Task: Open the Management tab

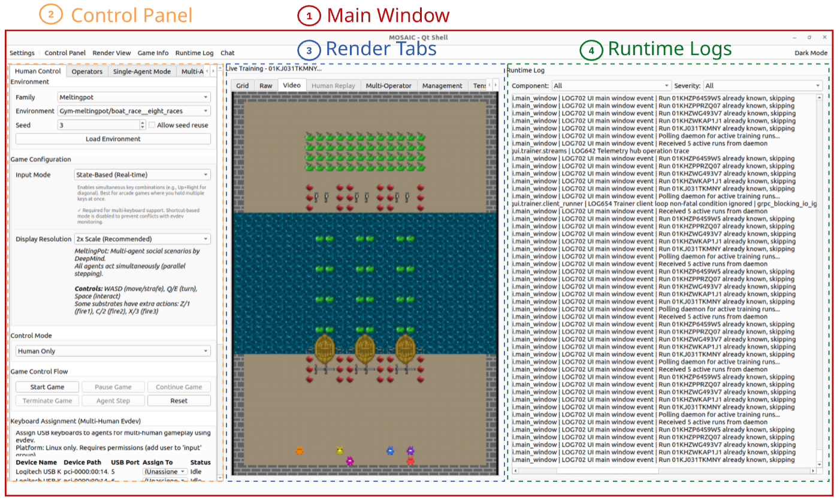Action: click(x=442, y=86)
